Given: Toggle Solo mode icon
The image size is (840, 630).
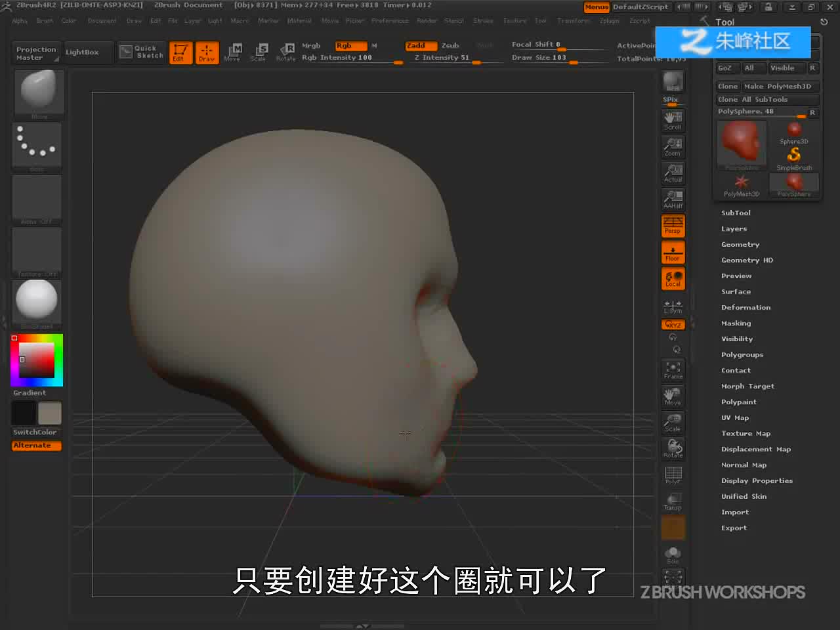Looking at the screenshot, I should point(673,555).
